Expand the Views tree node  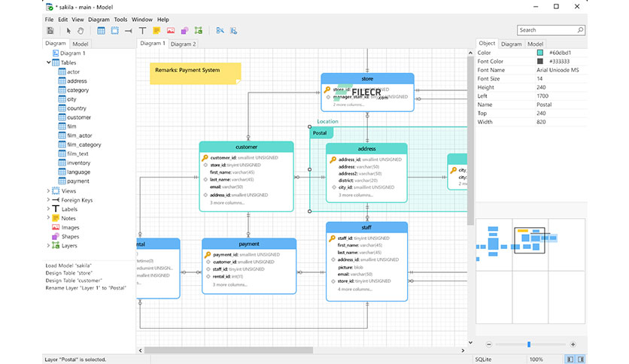[49, 191]
